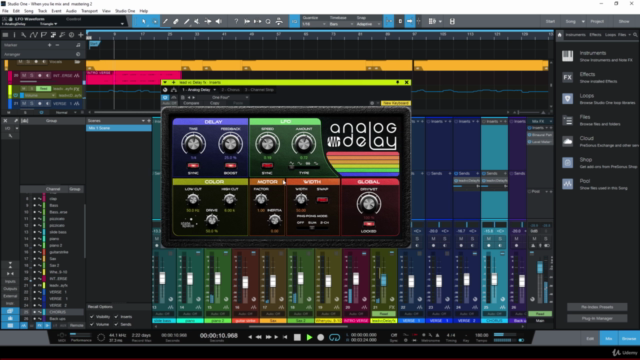The image size is (640, 360).
Task: Open Pool browser with waveform icon
Action: click(x=567, y=184)
